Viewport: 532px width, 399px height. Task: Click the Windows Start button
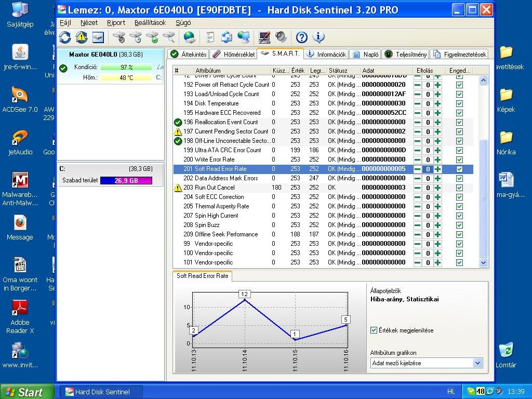click(27, 392)
